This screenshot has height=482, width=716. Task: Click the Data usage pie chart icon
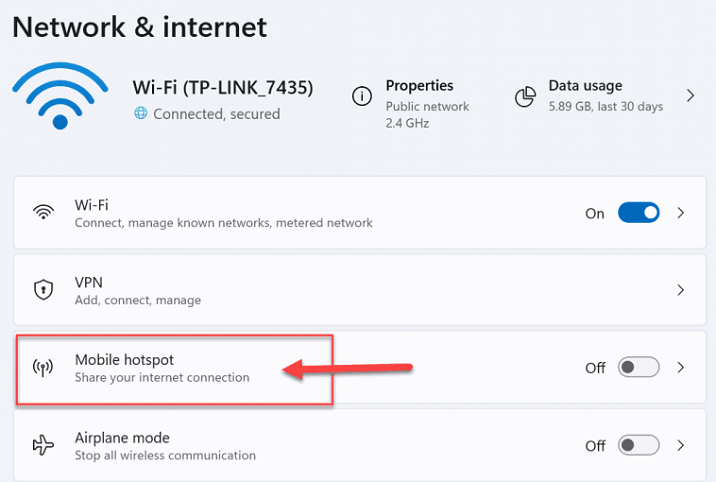pos(525,96)
